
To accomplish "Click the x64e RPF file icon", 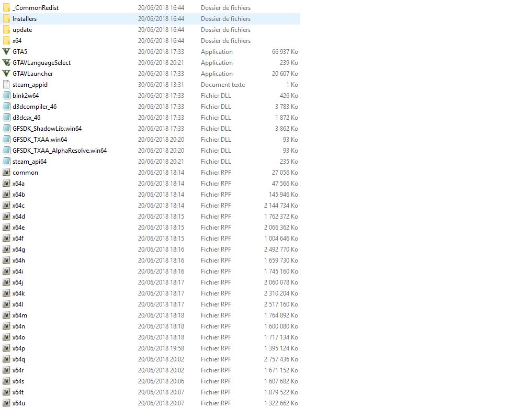I will tap(6, 228).
